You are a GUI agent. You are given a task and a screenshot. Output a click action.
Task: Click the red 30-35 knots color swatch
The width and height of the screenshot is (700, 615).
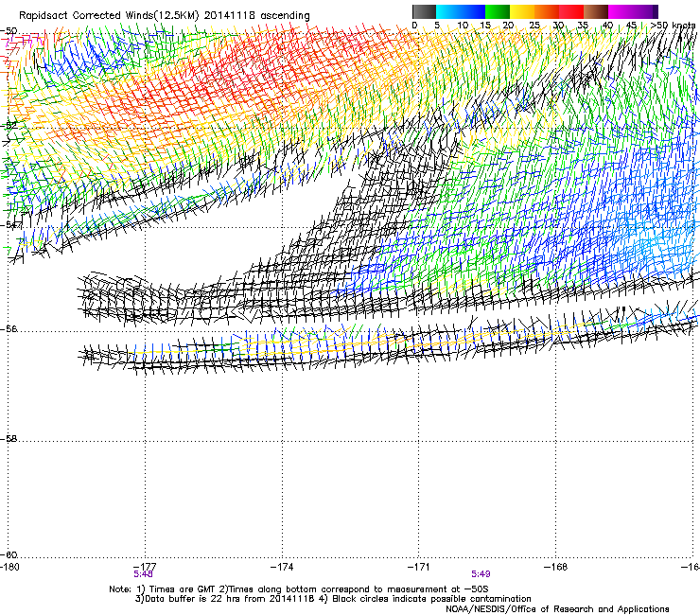tap(571, 11)
